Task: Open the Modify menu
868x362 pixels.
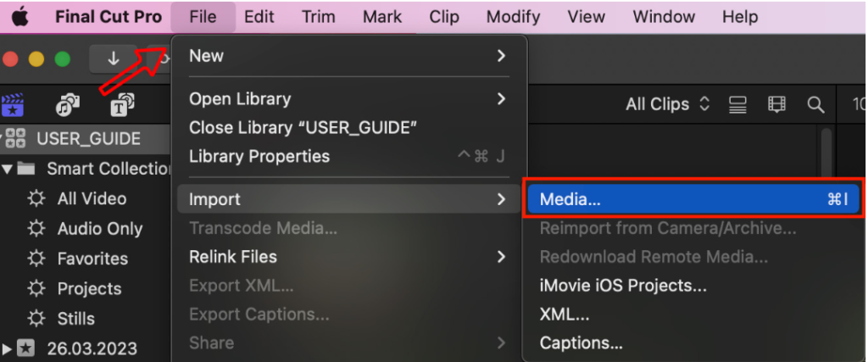Action: tap(513, 17)
